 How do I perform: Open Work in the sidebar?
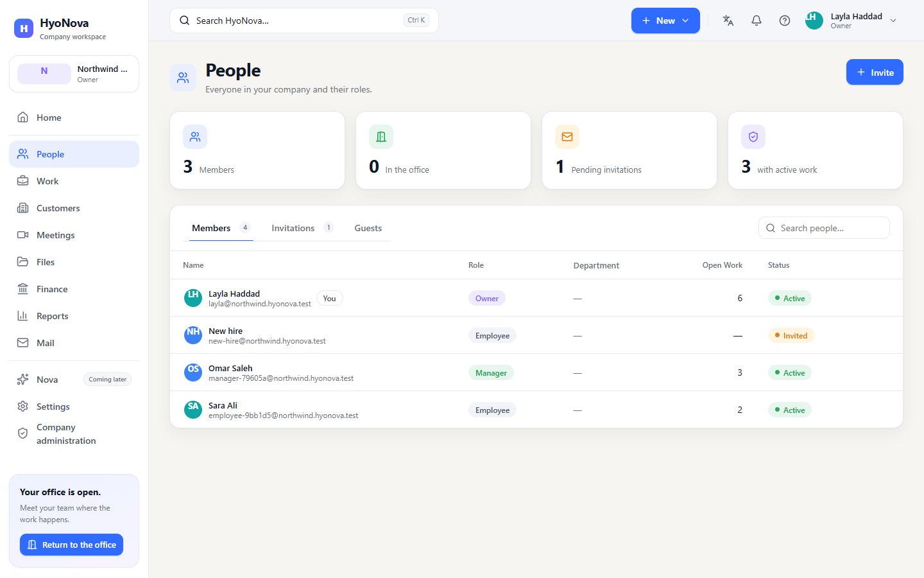[x=74, y=181]
